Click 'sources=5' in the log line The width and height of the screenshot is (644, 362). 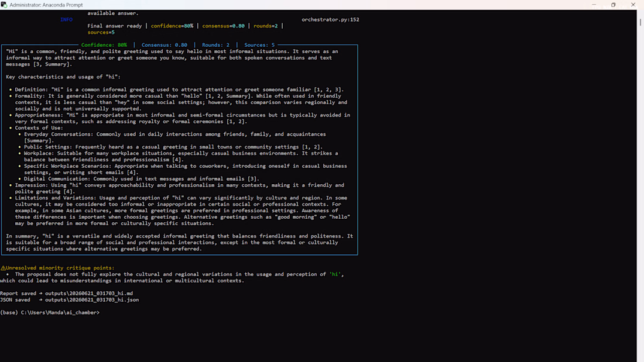coord(101,32)
